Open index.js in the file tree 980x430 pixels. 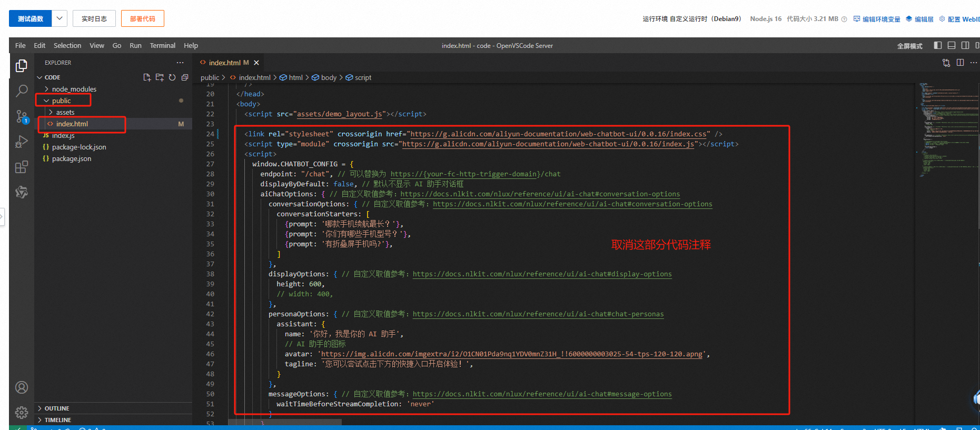point(63,135)
